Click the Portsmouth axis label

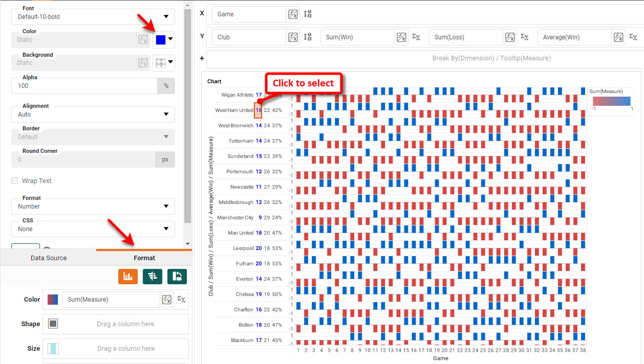click(x=240, y=172)
